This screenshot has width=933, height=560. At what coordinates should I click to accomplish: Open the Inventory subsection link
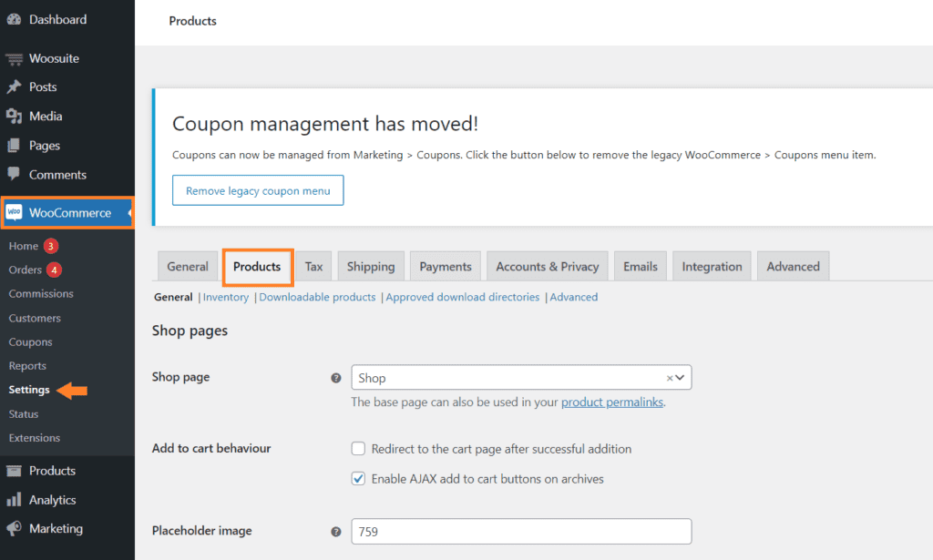click(226, 297)
